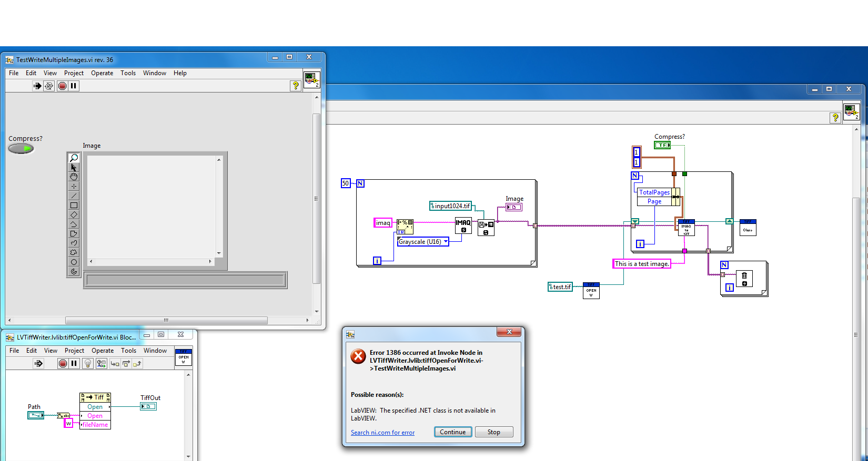The image size is (868, 461).
Task: Open Tools menu in TestWriteMultipleImages window
Action: click(x=128, y=73)
